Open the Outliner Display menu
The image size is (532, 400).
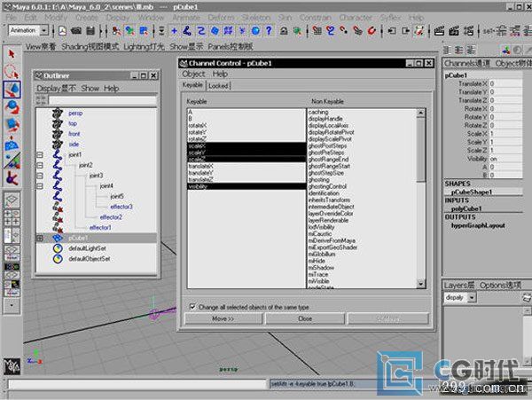(57, 88)
